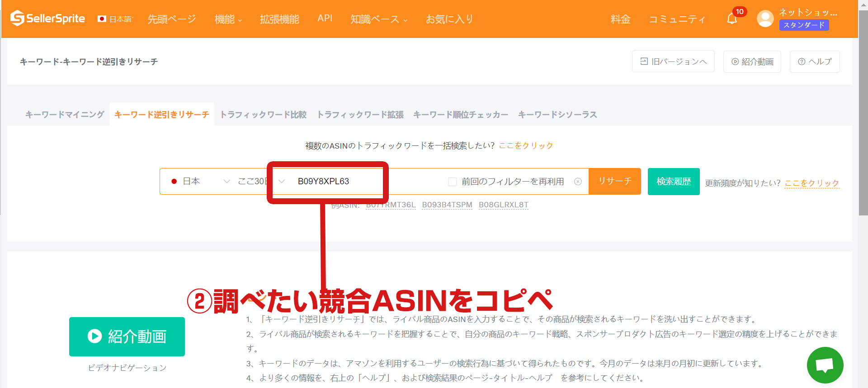Click the page vertical scrollbar
This screenshot has height=388, width=868.
[863, 113]
